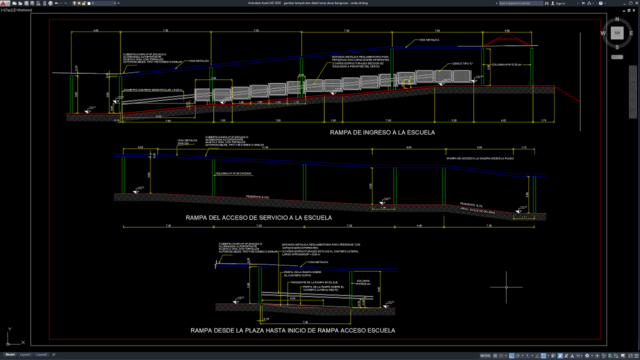Click the layer lock padlock icon
The width and height of the screenshot is (640, 360).
[83, 3]
